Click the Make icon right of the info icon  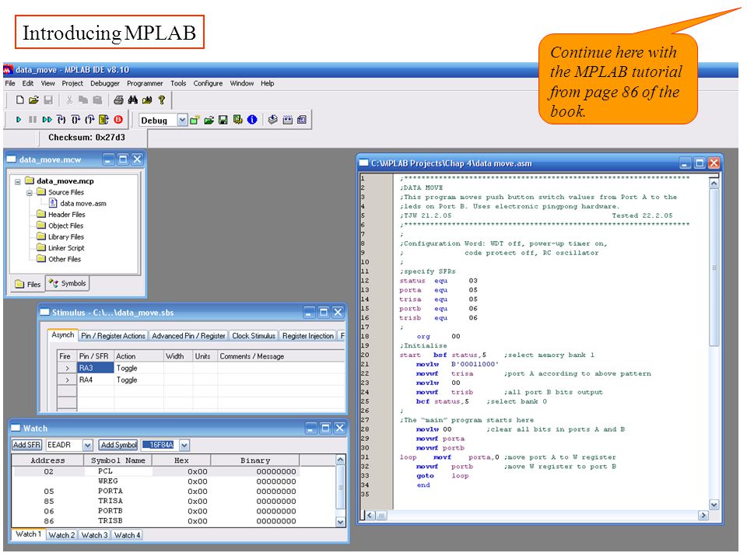(x=273, y=120)
